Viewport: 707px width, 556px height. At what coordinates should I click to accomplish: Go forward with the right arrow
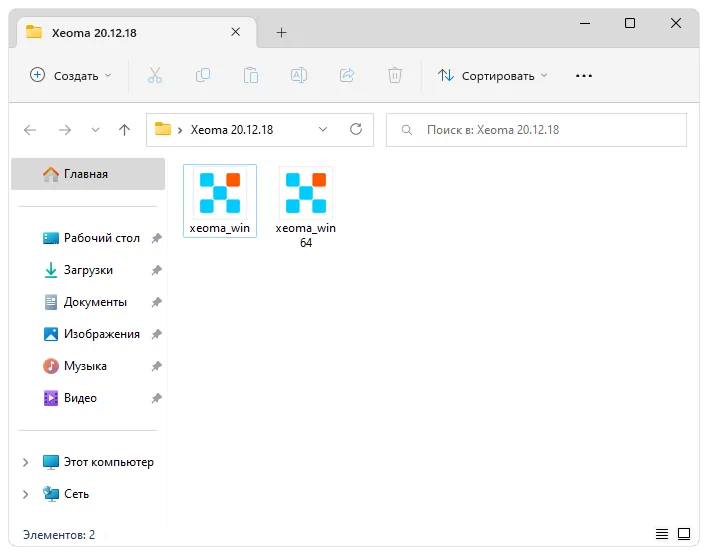(65, 130)
